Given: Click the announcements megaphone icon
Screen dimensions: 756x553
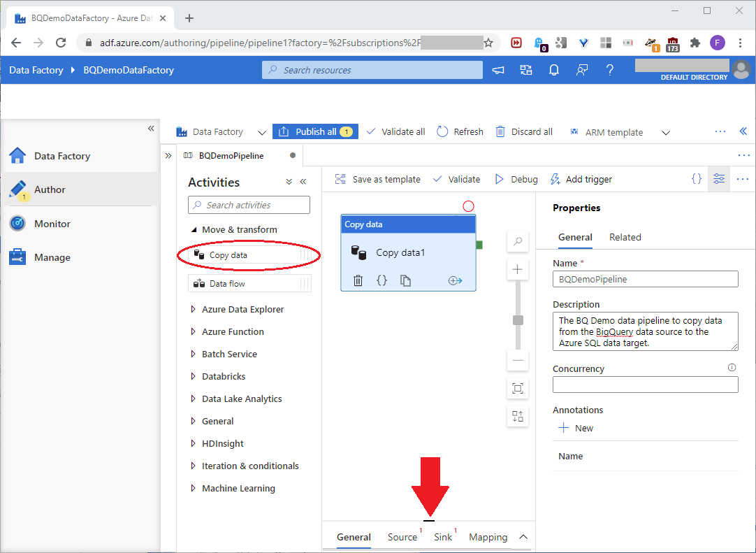Looking at the screenshot, I should (x=498, y=71).
